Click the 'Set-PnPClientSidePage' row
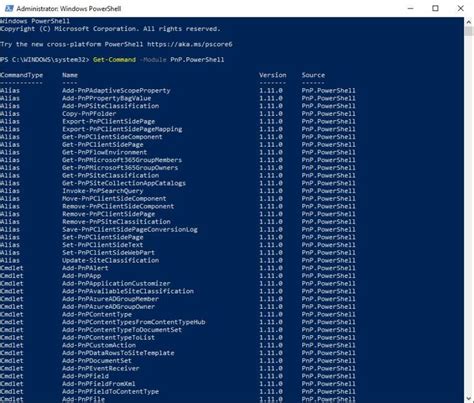Image resolution: width=474 pixels, height=403 pixels. point(103,237)
